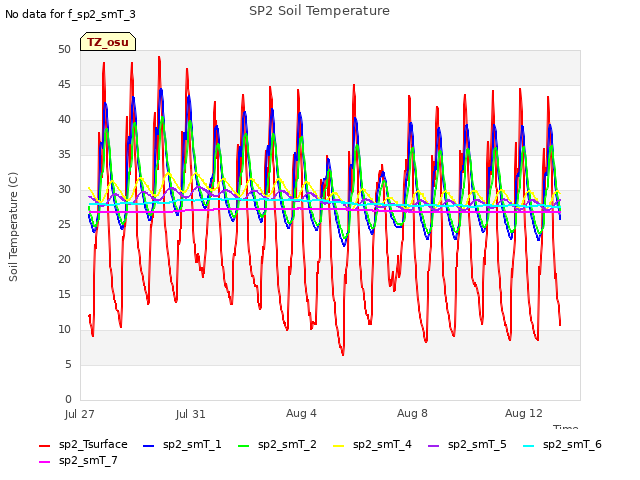This screenshot has width=640, height=480.
Task: Click the sp2_smT_5 legend label
Action: pyautogui.click(x=477, y=444)
